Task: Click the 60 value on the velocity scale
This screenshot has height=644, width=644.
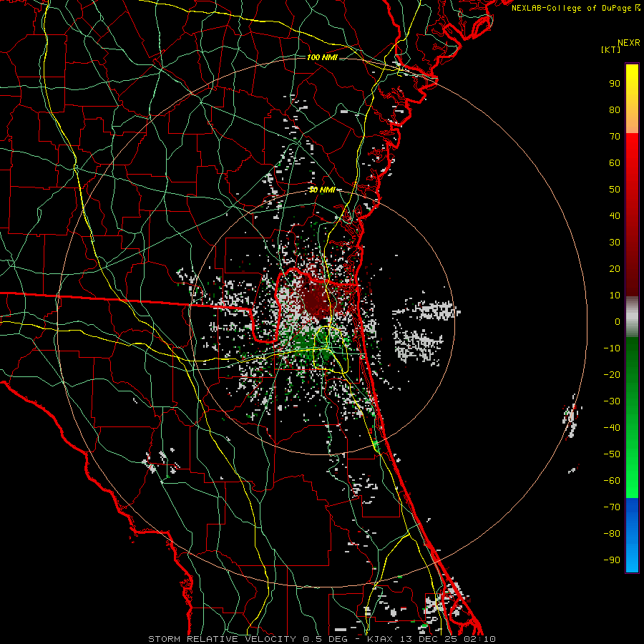Action: (615, 163)
